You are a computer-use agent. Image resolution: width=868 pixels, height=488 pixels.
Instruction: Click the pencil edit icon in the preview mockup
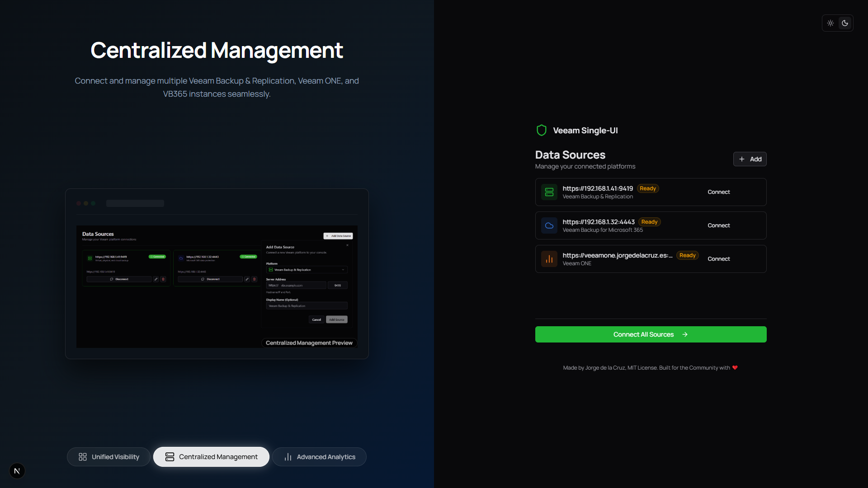pyautogui.click(x=156, y=279)
